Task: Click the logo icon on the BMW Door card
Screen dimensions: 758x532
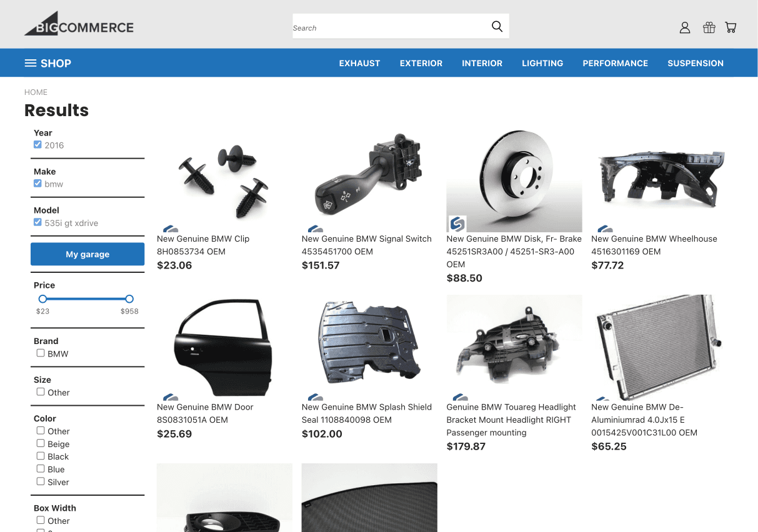Action: tap(170, 398)
